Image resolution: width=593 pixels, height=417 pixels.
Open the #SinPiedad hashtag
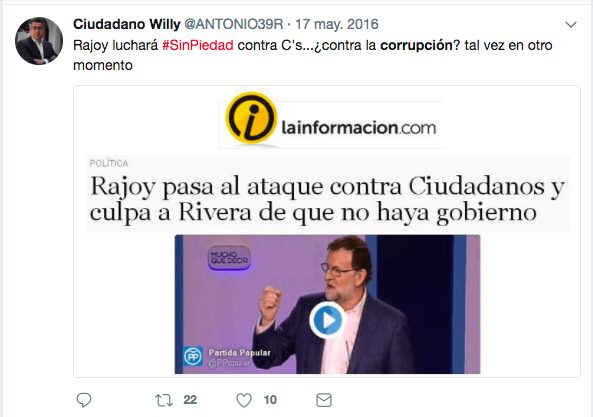point(198,45)
